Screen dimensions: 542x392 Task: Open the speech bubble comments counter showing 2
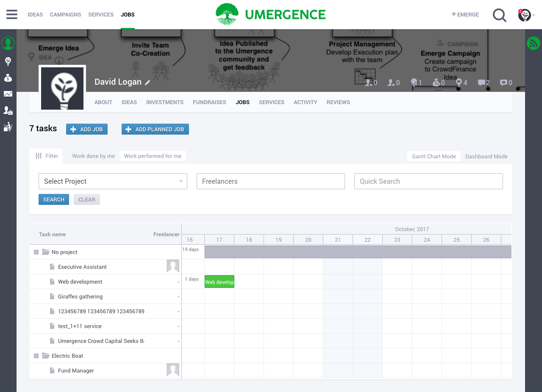484,83
